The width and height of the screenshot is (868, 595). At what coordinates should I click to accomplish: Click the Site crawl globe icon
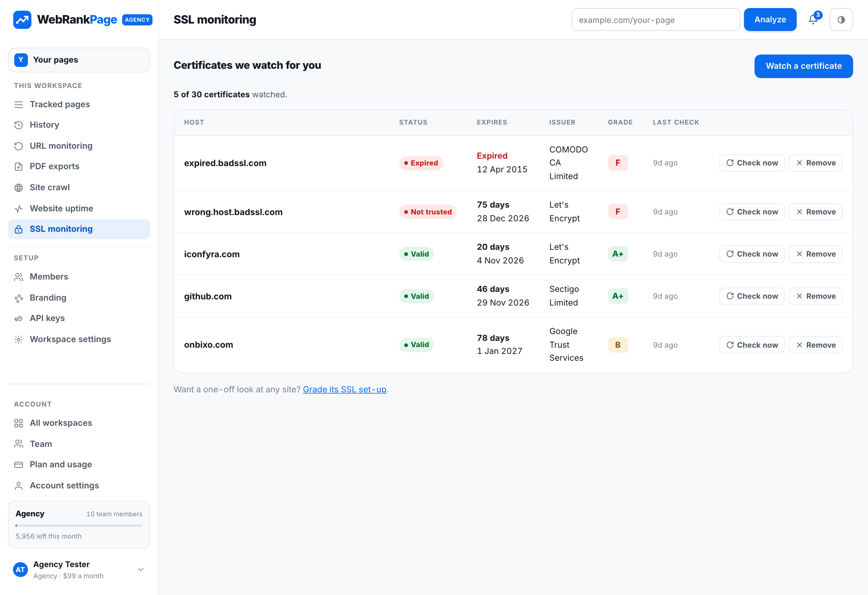coord(18,187)
